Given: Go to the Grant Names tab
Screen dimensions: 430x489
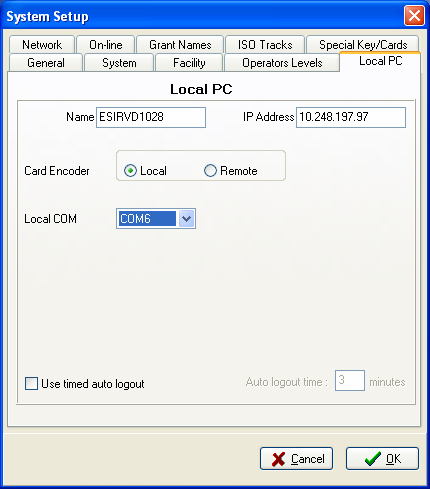Looking at the screenshot, I should coord(180,44).
